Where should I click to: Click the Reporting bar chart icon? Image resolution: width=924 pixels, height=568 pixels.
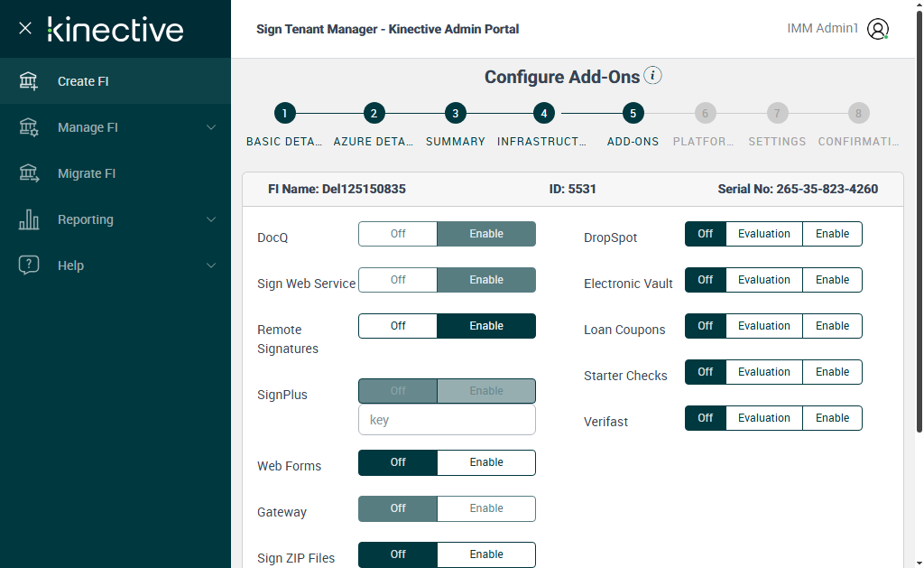coord(28,219)
